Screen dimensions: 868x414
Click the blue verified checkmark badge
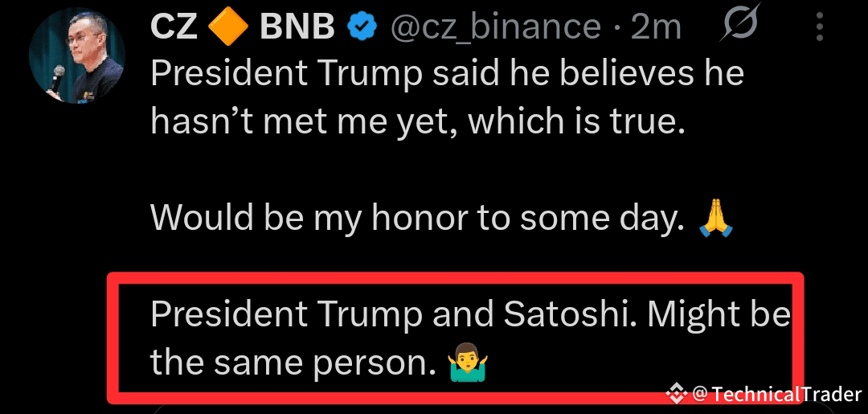pos(363,28)
